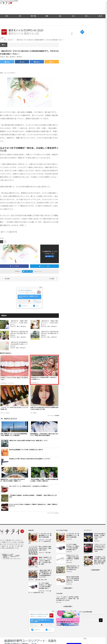Click the Twitter follow button
107x644 pixels.
coord(27,271)
